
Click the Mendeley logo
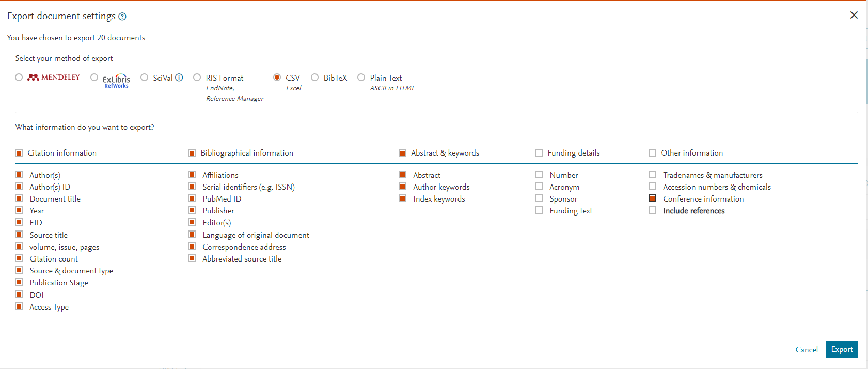click(x=54, y=78)
